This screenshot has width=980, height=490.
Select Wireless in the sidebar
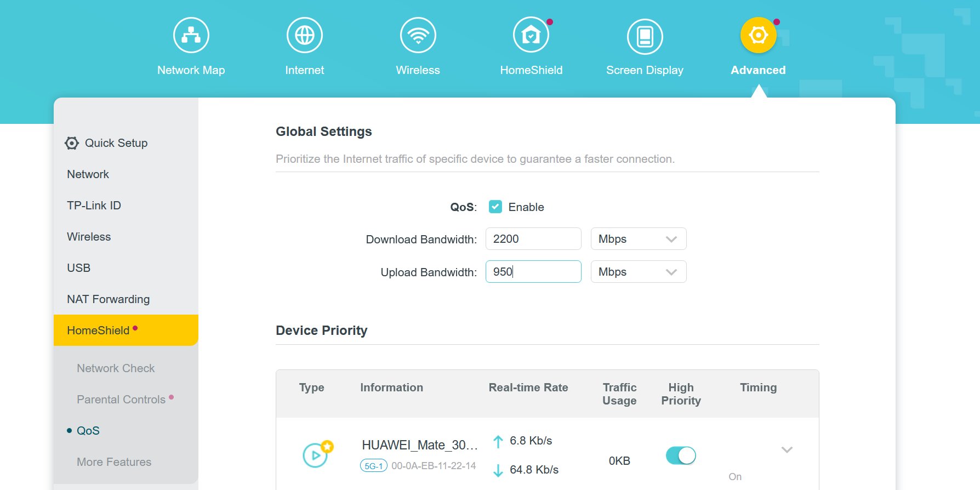tap(89, 237)
